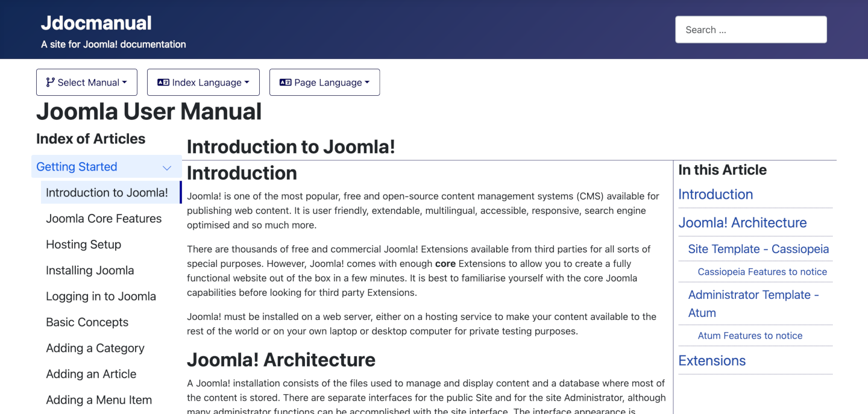
Task: Jump to Joomla! Architecture in the contents
Action: tap(742, 223)
